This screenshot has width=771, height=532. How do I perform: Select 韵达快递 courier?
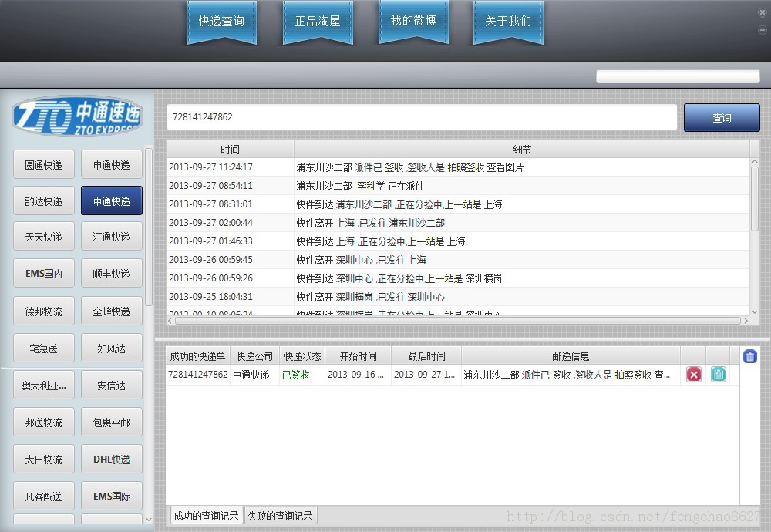click(44, 200)
